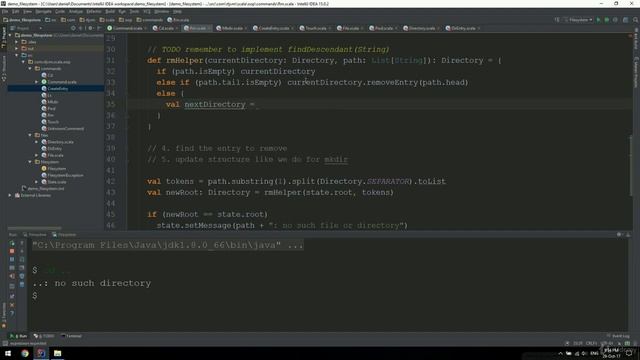
Task: Click red Stop icon in Run tool window
Action: [12, 251]
